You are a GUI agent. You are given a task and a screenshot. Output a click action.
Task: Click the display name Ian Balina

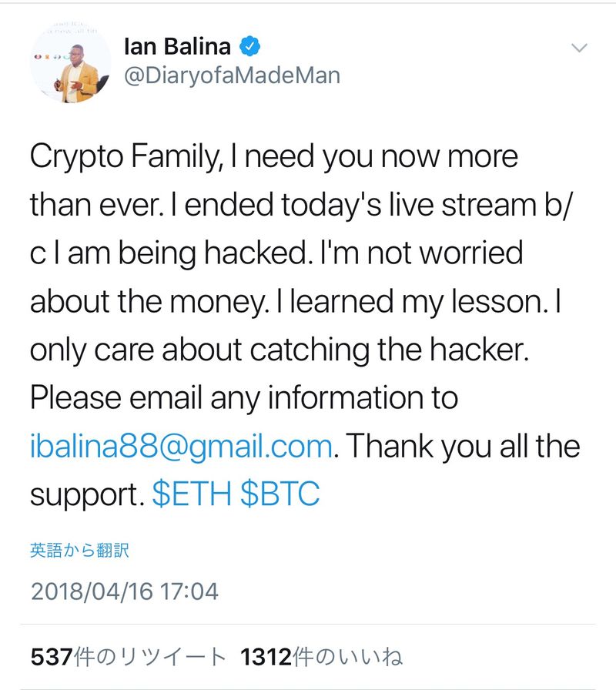pos(177,46)
